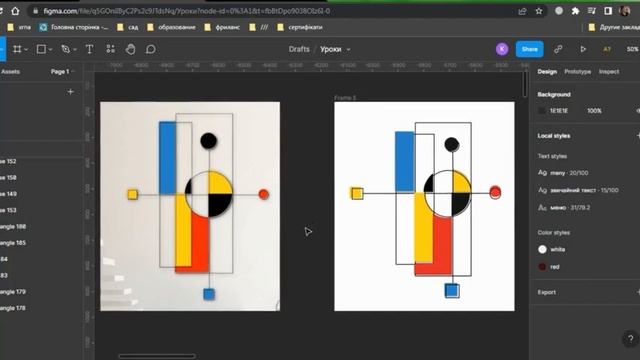Viewport: 640px width, 360px height.
Task: Open the Page 1 dropdown
Action: tap(62, 71)
